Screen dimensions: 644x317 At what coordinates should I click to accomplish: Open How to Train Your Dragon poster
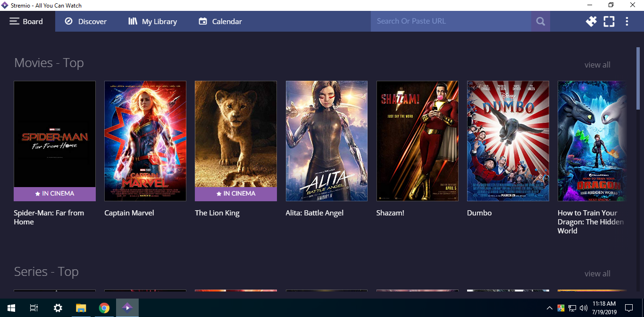pos(592,141)
